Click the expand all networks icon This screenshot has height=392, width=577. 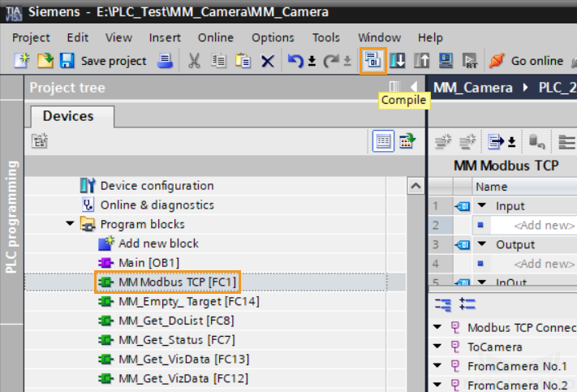point(467,304)
